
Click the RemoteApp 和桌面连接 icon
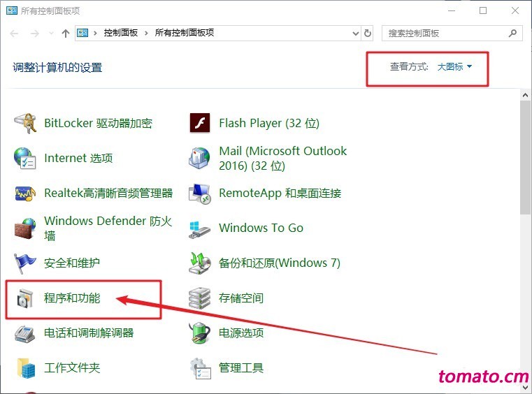[200, 194]
